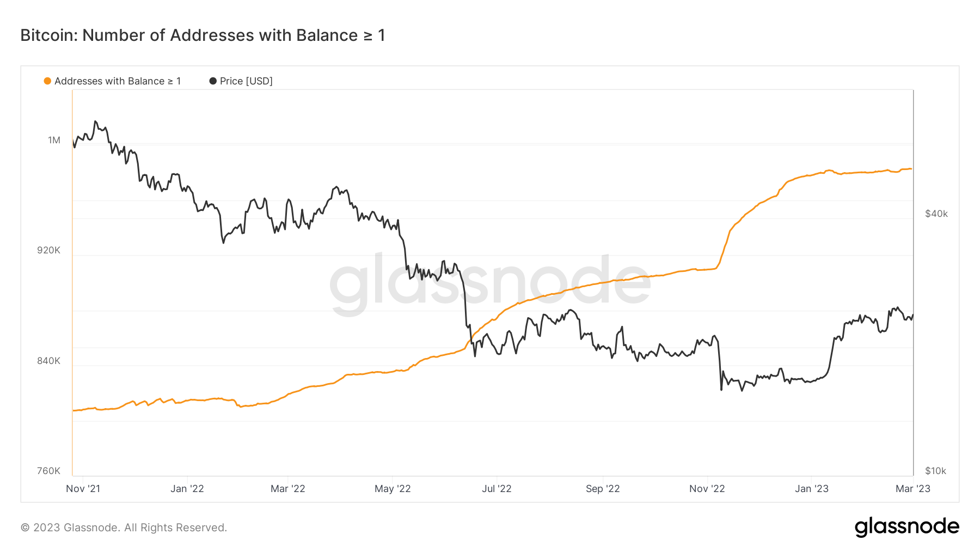Select the Jul '22 x-axis label
This screenshot has height=552, width=980.
point(497,489)
